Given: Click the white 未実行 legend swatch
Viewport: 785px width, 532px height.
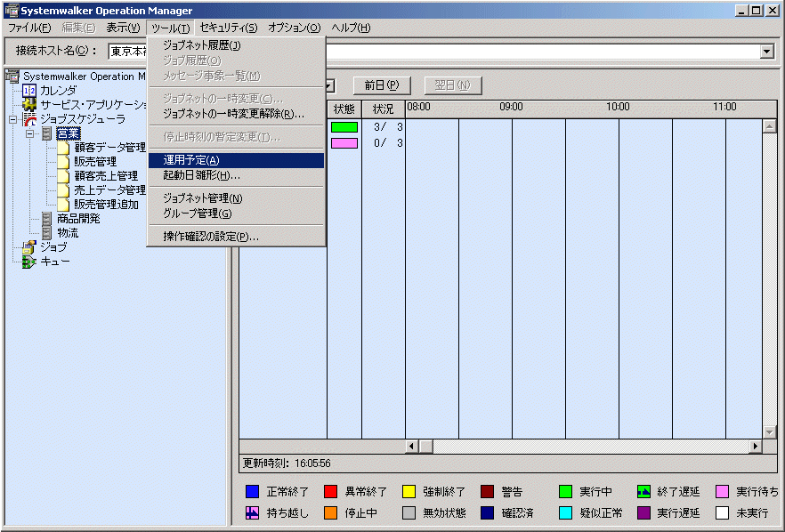Looking at the screenshot, I should [722, 513].
